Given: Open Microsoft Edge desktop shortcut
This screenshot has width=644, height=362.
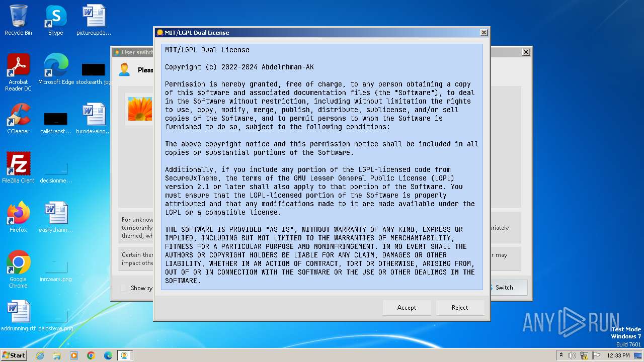Looking at the screenshot, I should (x=56, y=69).
